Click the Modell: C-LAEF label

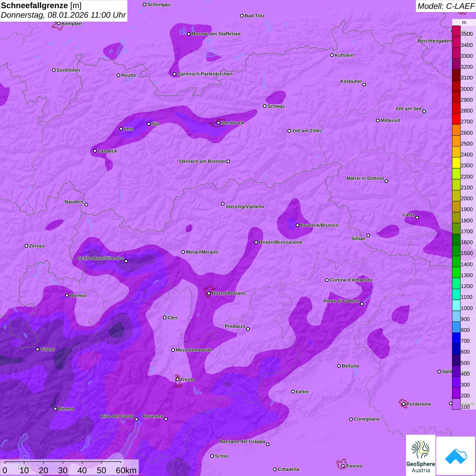pos(446,6)
